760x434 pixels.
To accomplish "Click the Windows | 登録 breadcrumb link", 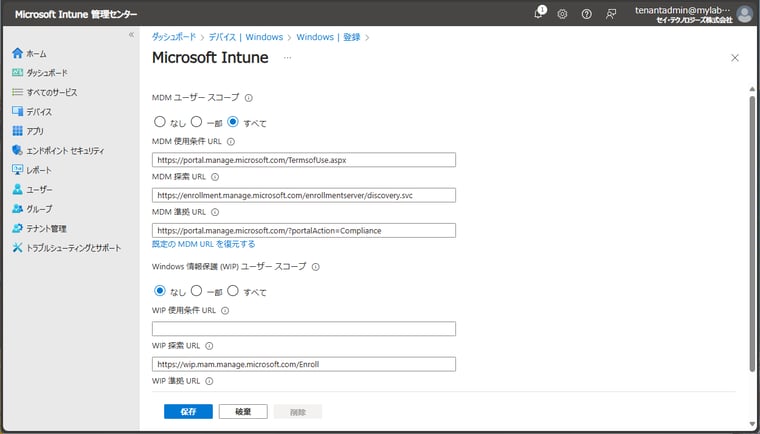I will pos(328,37).
